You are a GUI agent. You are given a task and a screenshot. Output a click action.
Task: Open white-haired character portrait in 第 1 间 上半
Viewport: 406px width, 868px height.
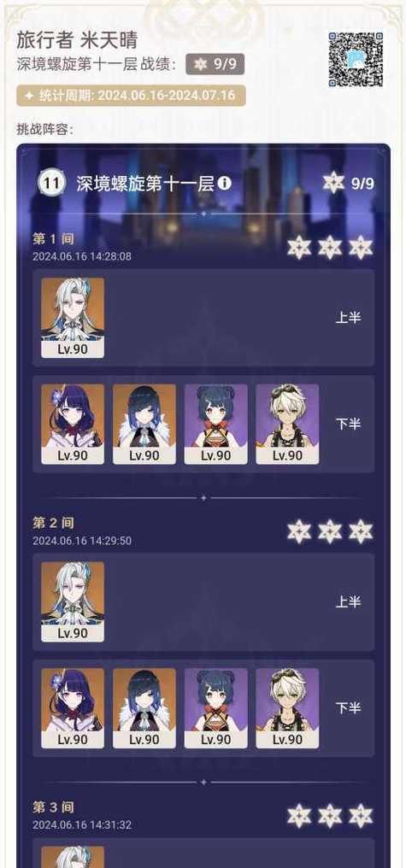[73, 318]
